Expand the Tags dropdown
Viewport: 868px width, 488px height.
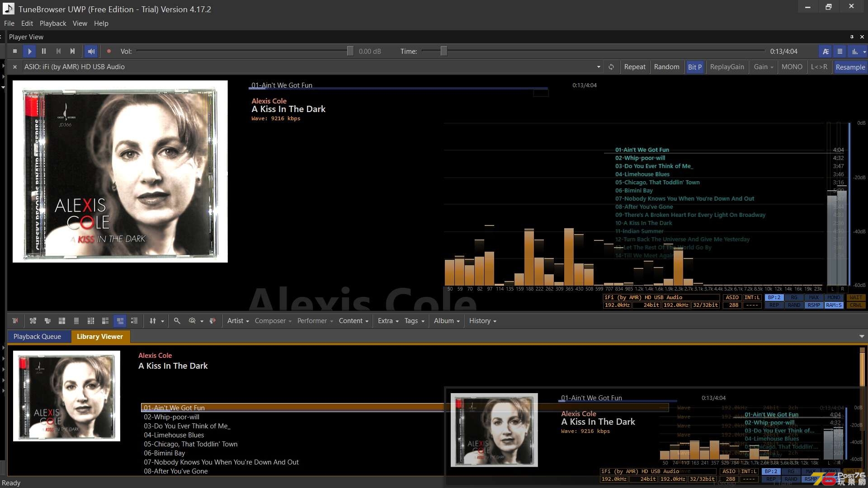[415, 321]
